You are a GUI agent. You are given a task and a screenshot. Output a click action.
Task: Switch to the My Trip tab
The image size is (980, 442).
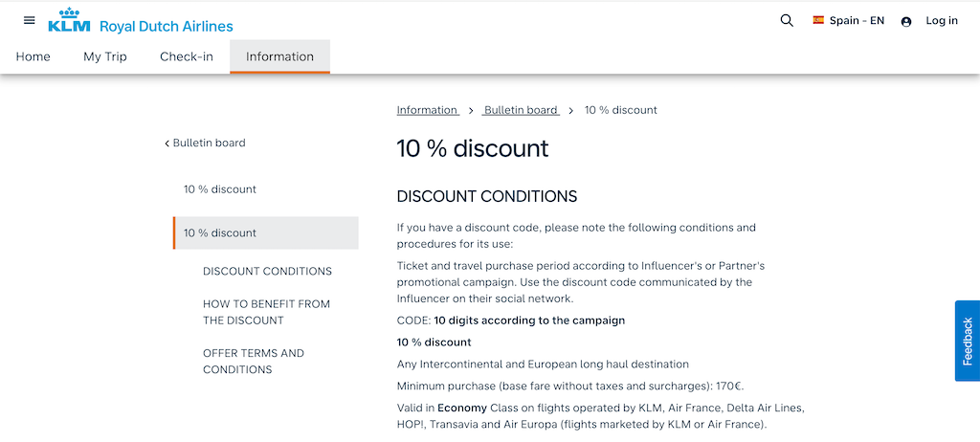pos(105,56)
